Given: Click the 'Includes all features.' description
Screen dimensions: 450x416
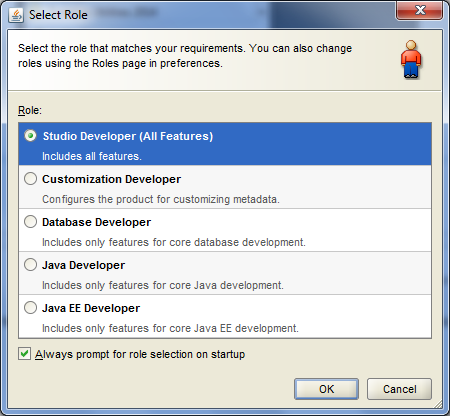Looking at the screenshot, I should click(x=92, y=156).
